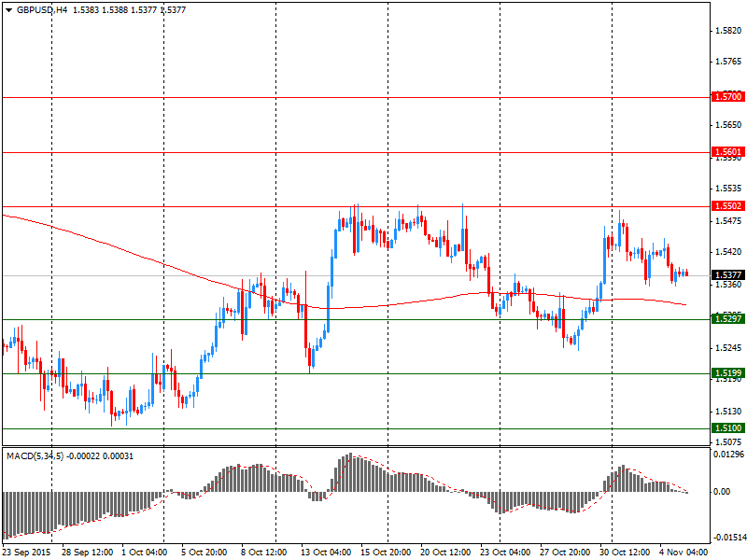Click the 27 Oct 20:00 time label
The image size is (747, 560).
565,553
